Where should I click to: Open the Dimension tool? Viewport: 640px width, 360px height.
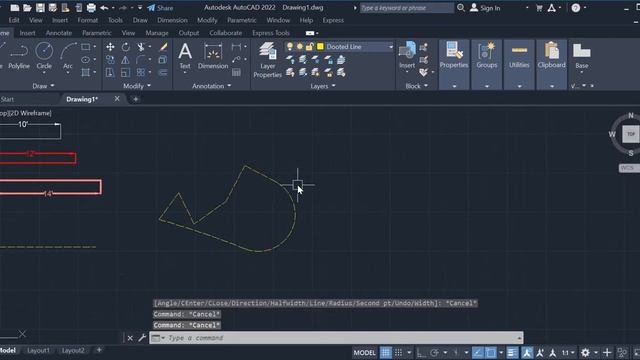pyautogui.click(x=213, y=56)
